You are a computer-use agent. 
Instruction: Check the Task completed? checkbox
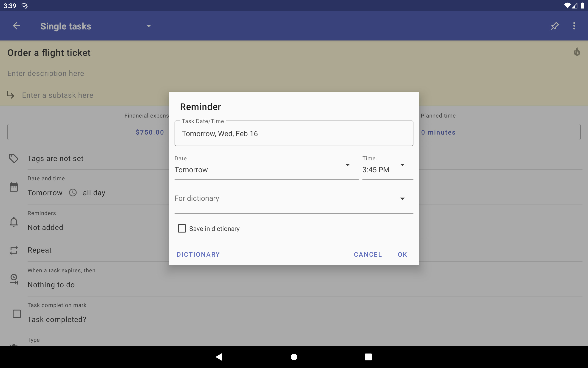click(x=17, y=313)
